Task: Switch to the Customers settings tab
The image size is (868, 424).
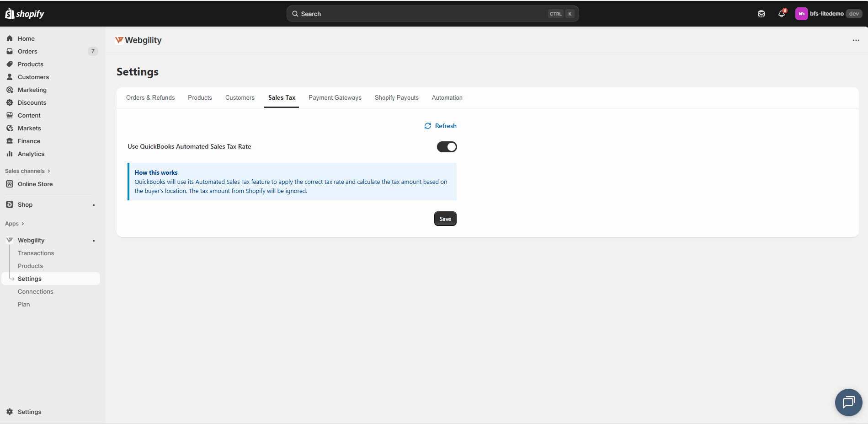Action: (240, 98)
